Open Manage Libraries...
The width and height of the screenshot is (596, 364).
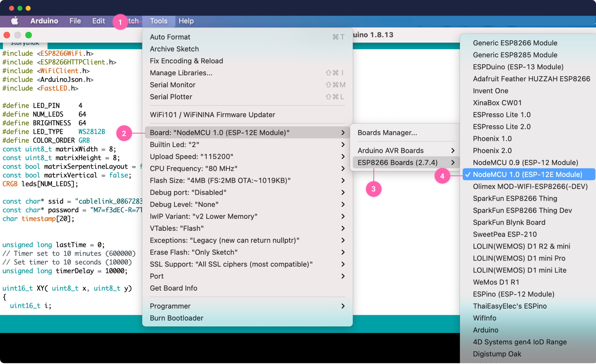click(x=248, y=73)
